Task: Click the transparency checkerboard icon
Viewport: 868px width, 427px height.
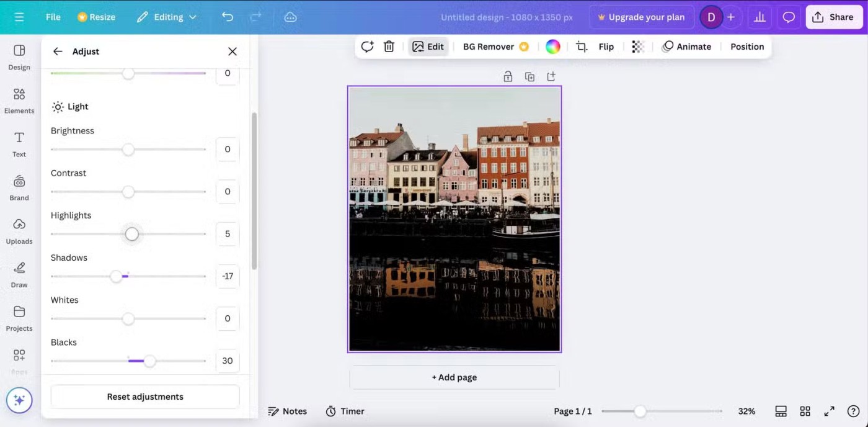Action: pos(638,47)
